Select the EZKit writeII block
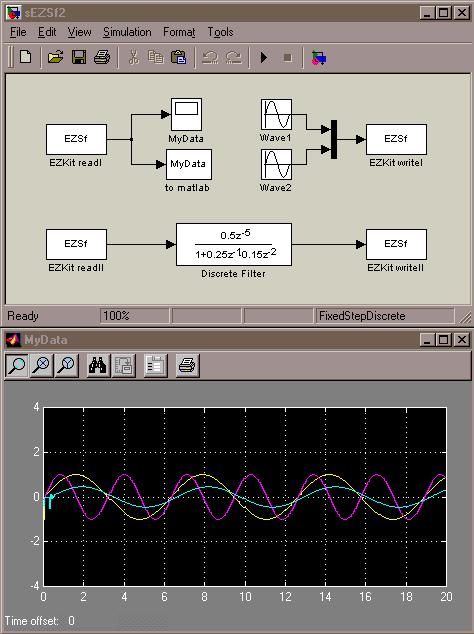The height and width of the screenshot is (634, 474). point(396,245)
